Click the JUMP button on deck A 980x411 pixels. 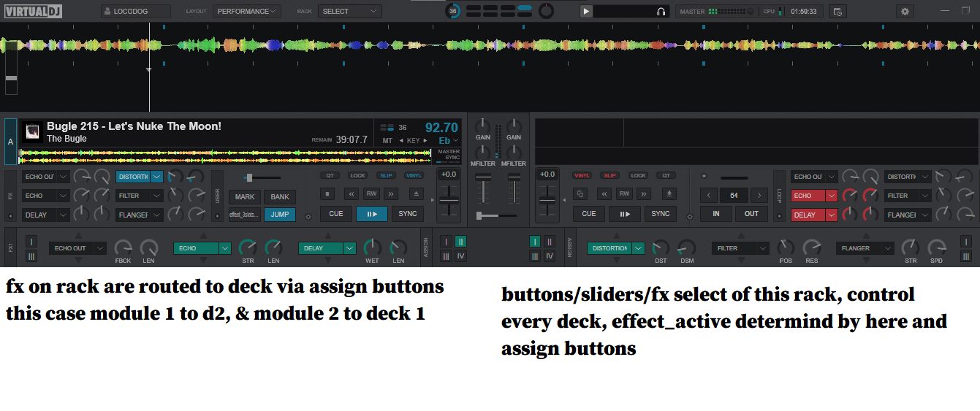(x=280, y=215)
